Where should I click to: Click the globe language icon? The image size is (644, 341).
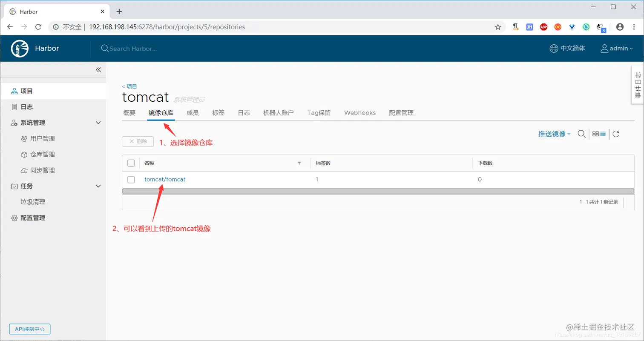tap(554, 49)
